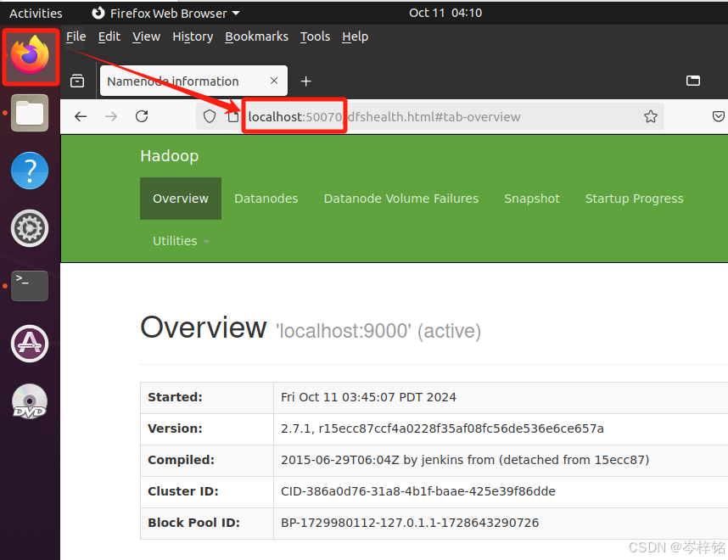Click the Block Pool ID value
Viewport: 728px width, 560px height.
click(410, 523)
